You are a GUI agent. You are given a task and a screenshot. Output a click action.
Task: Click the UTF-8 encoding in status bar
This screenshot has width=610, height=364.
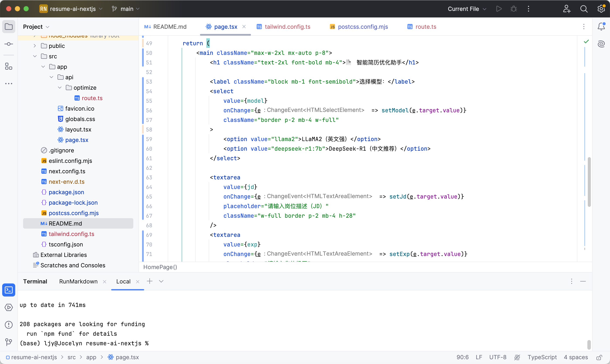498,357
